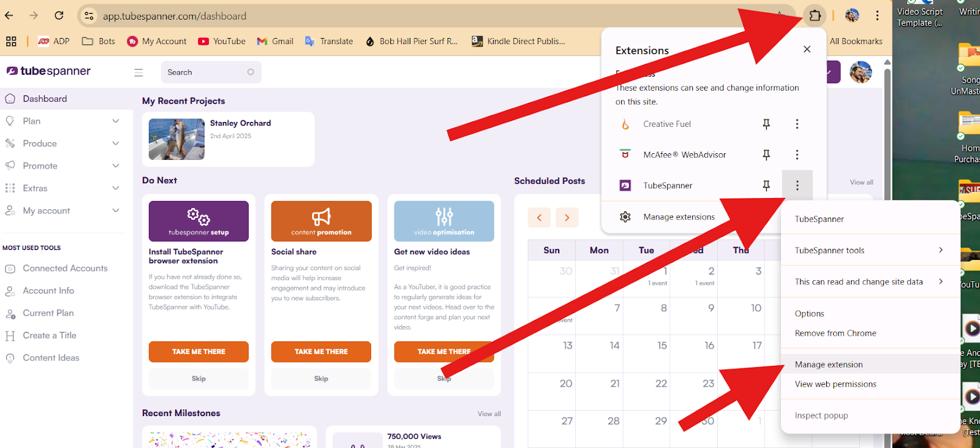Select Options in the context menu

[870, 314]
